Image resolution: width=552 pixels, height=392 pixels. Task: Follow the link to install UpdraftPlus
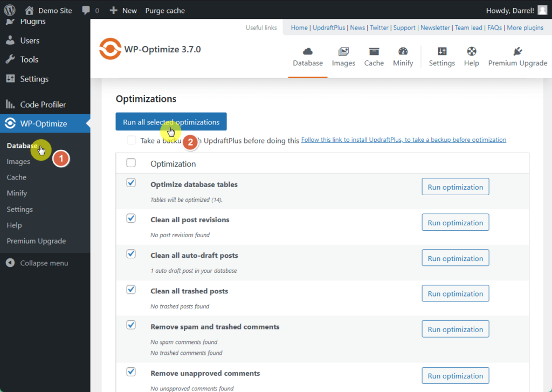(x=404, y=140)
